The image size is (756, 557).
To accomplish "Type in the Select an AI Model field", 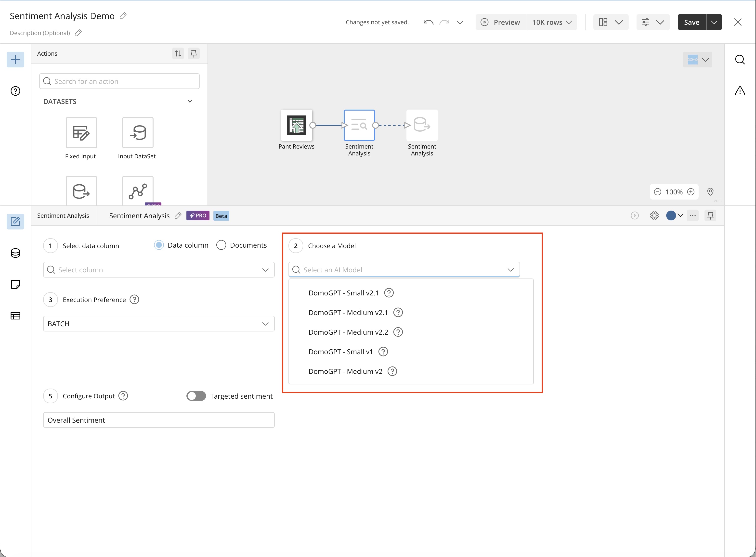I will tap(404, 270).
